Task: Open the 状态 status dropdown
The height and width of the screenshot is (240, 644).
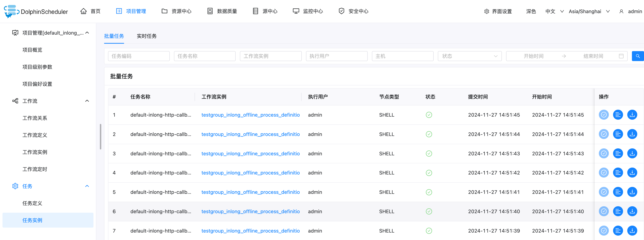Action: [x=469, y=56]
